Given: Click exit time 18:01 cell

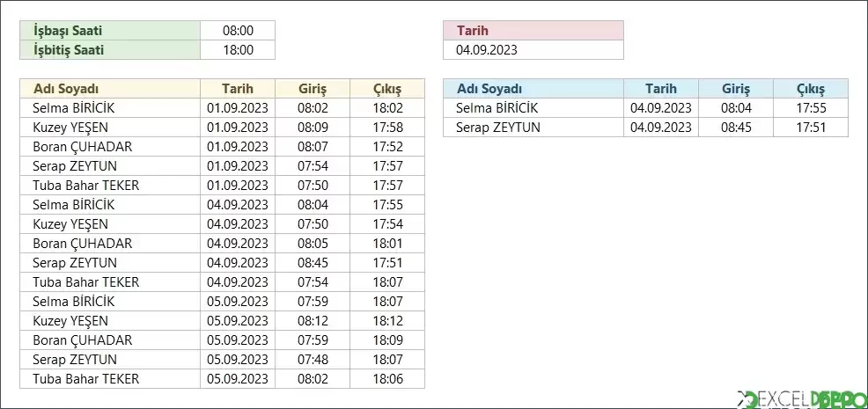Looking at the screenshot, I should pyautogui.click(x=387, y=244).
